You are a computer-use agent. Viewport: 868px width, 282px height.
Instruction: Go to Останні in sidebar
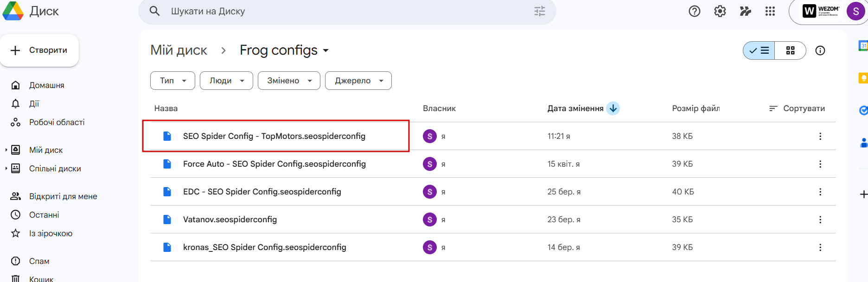tap(44, 215)
